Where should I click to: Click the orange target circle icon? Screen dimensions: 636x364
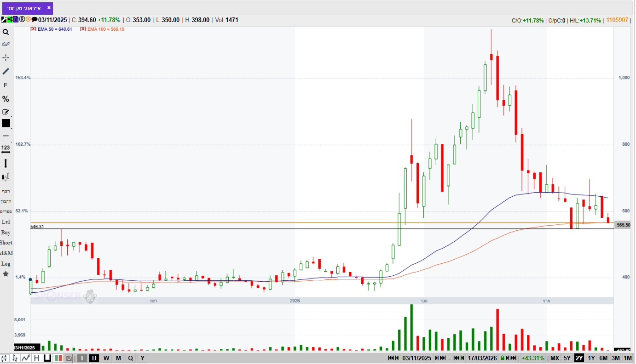pos(28,20)
